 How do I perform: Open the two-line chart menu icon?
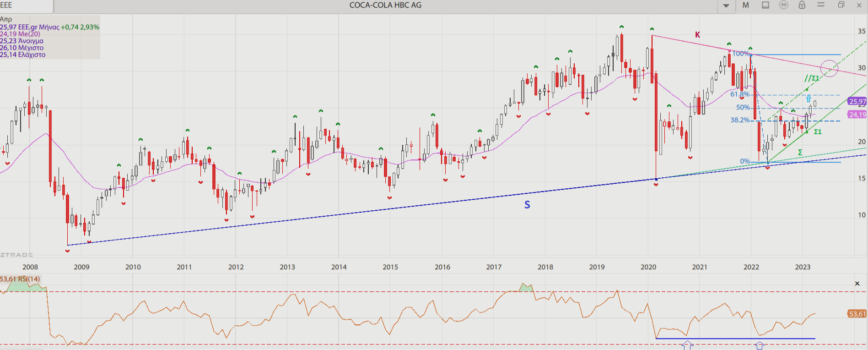click(x=821, y=5)
